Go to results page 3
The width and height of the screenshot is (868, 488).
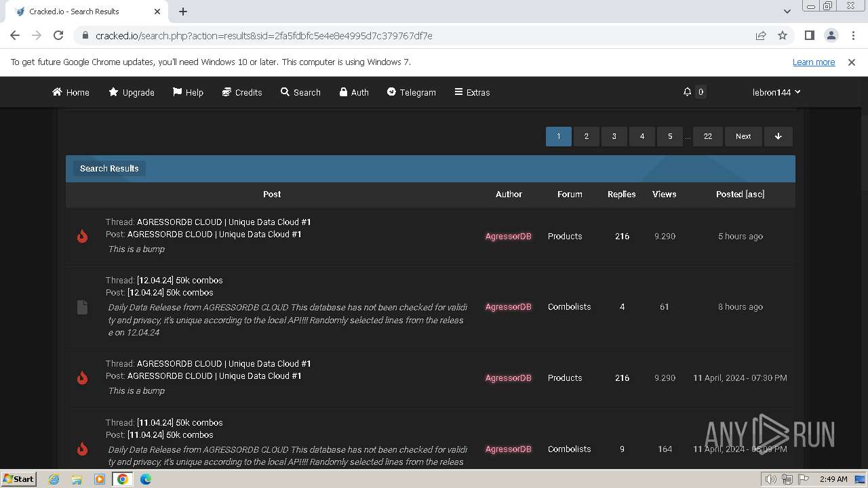tap(614, 136)
